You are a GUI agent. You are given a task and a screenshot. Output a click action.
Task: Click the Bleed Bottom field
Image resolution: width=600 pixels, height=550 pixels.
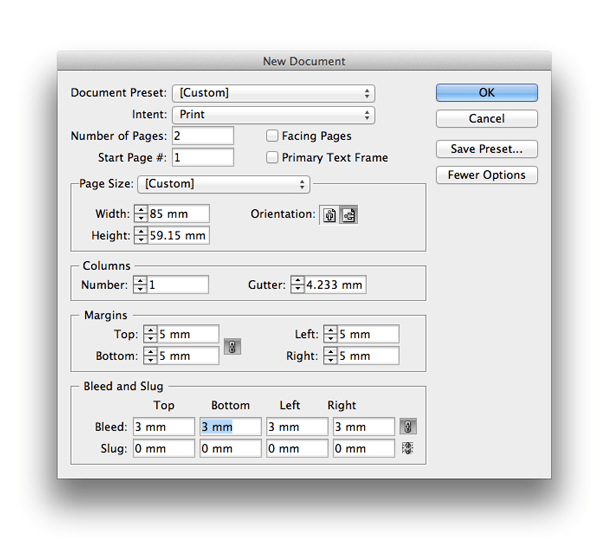(230, 427)
